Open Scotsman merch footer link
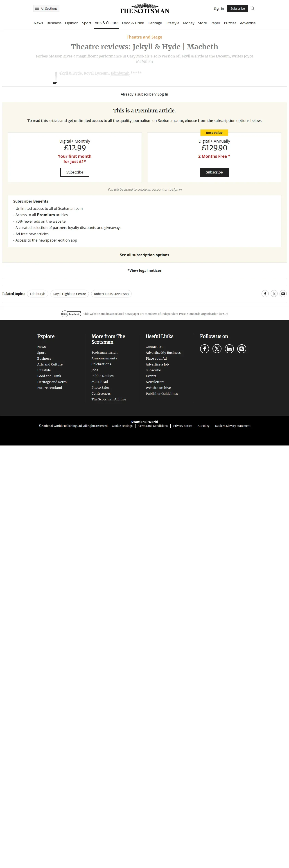Viewport: 289px width, 868px height. (104, 352)
